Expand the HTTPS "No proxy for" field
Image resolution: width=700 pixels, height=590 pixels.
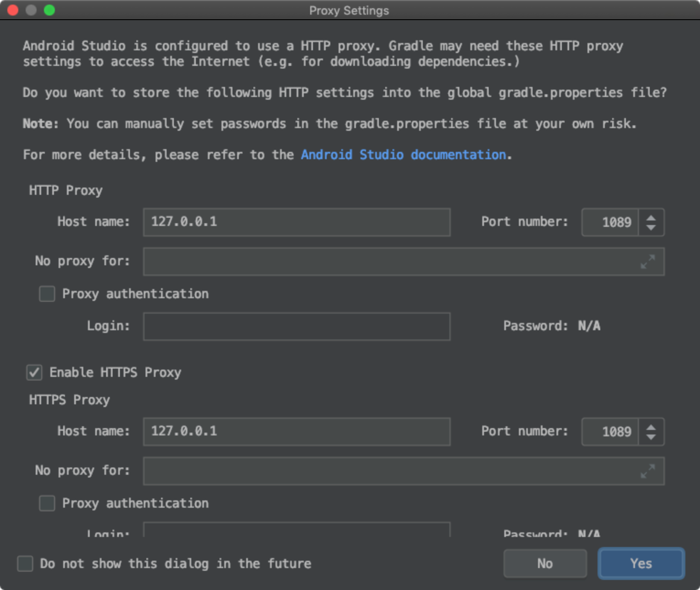[647, 471]
